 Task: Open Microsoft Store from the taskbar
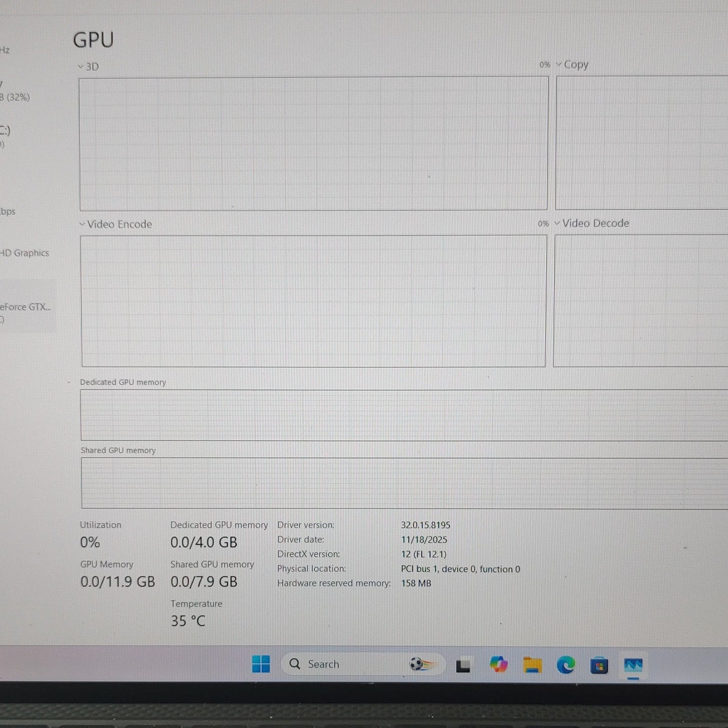599,666
